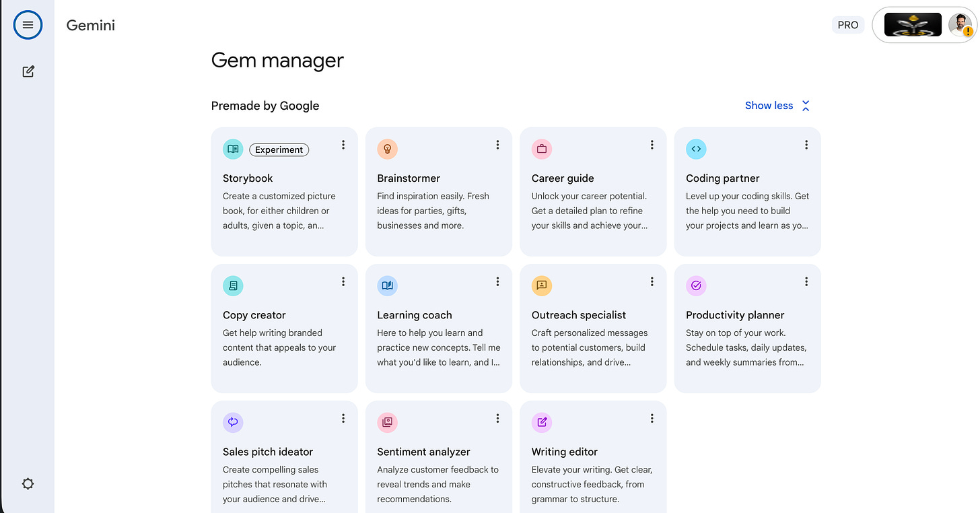Open the Coding partner gem title
The image size is (980, 513).
[723, 178]
